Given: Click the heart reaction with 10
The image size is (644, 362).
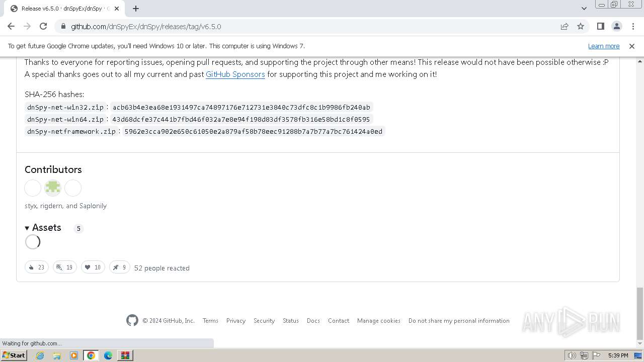Looking at the screenshot, I should click(x=93, y=267).
